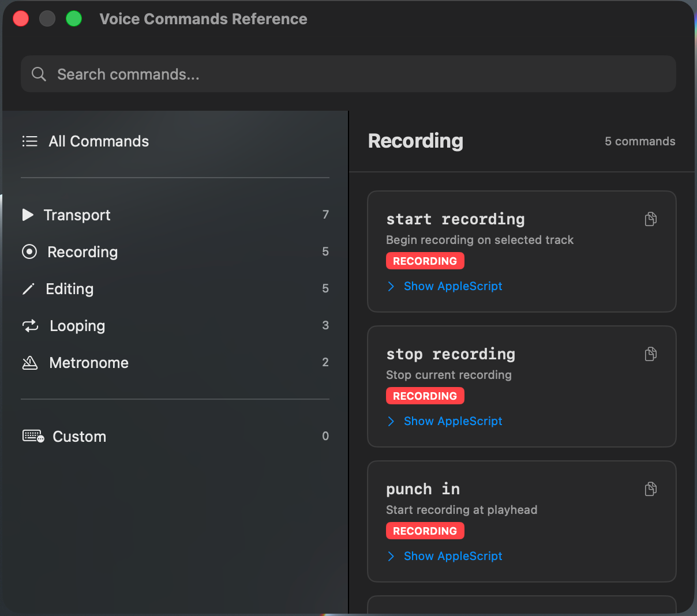The height and width of the screenshot is (616, 697).
Task: Copy the stop recording command script
Action: (x=651, y=354)
